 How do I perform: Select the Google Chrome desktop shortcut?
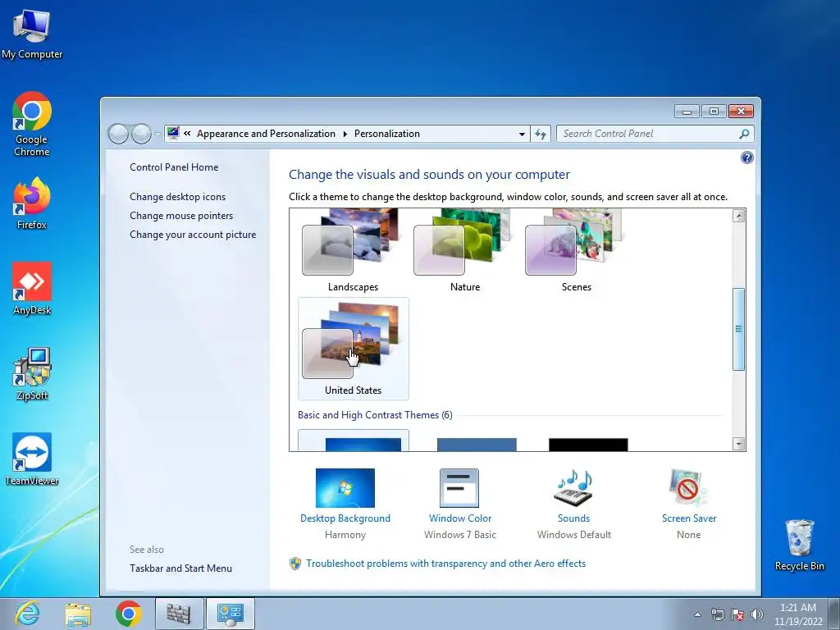pyautogui.click(x=32, y=125)
